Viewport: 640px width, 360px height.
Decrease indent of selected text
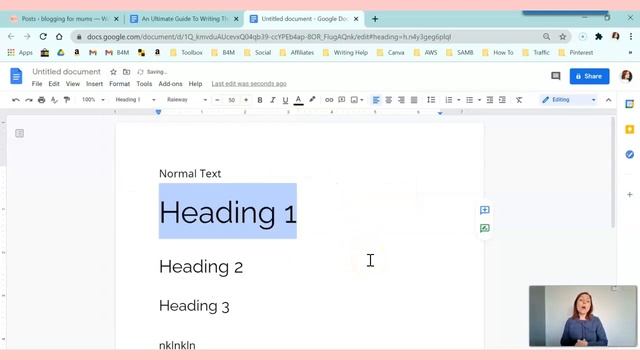(x=490, y=100)
